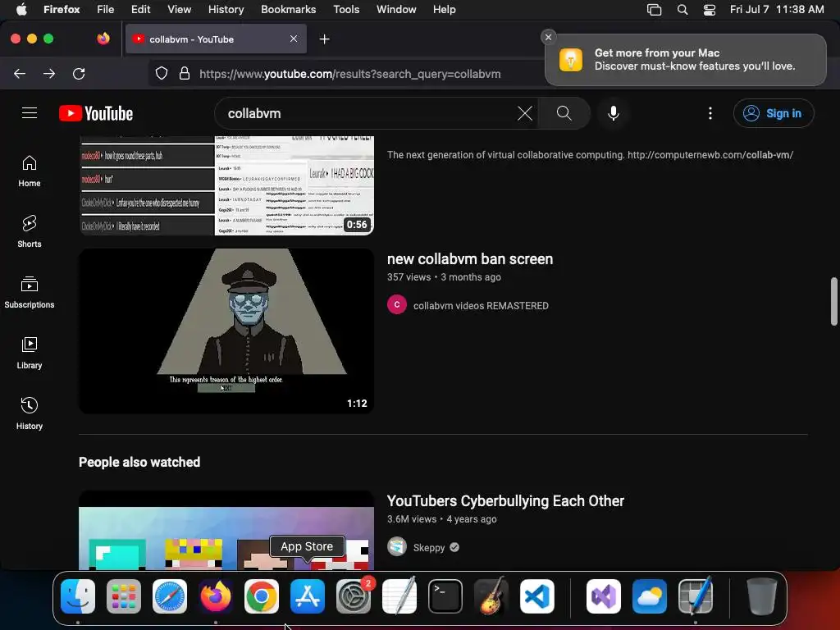Open the Firefox menu in the menu bar
This screenshot has height=630, width=840.
[62, 10]
